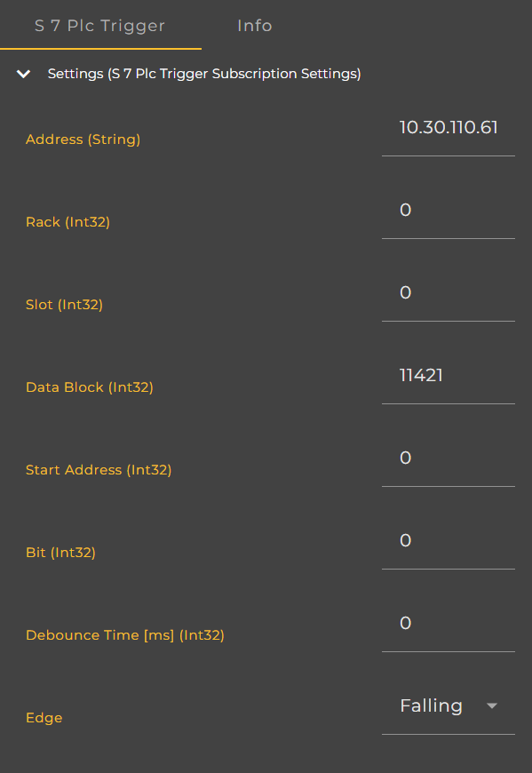The height and width of the screenshot is (773, 532).
Task: Select the S 7 Plc Trigger tab
Action: pyautogui.click(x=100, y=26)
